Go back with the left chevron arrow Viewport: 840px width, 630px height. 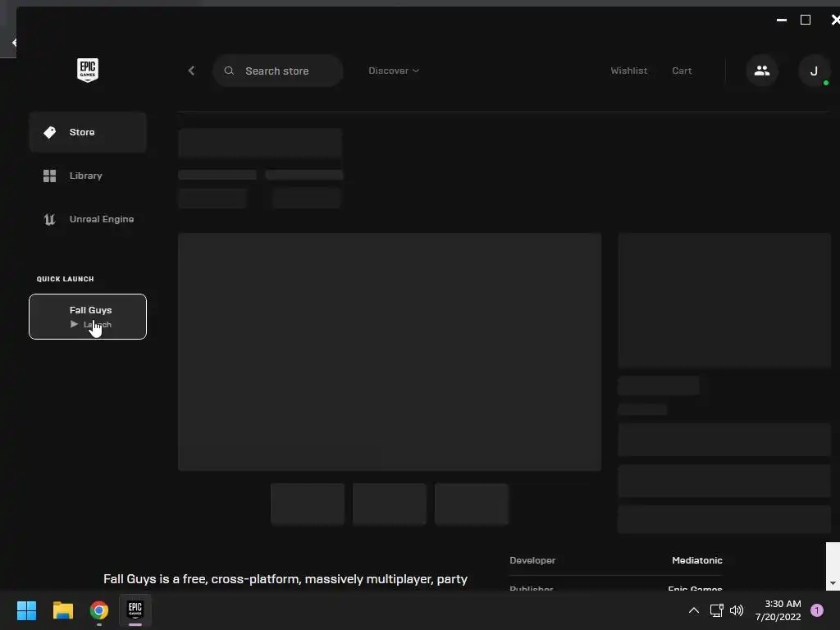click(x=191, y=71)
